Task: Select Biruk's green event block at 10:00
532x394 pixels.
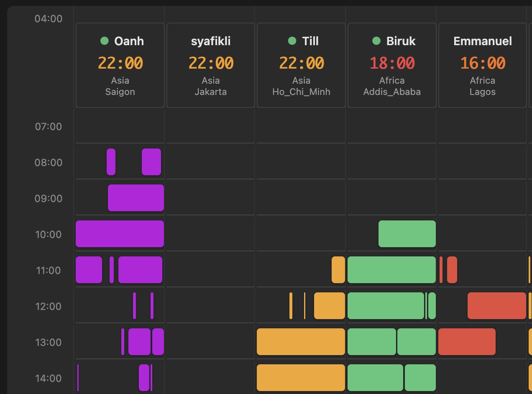Action: pyautogui.click(x=407, y=234)
